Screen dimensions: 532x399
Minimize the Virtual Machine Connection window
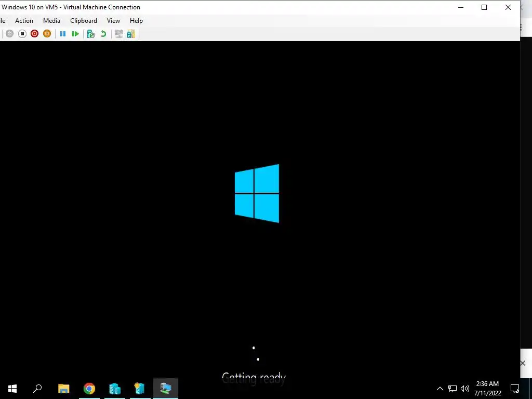click(461, 7)
